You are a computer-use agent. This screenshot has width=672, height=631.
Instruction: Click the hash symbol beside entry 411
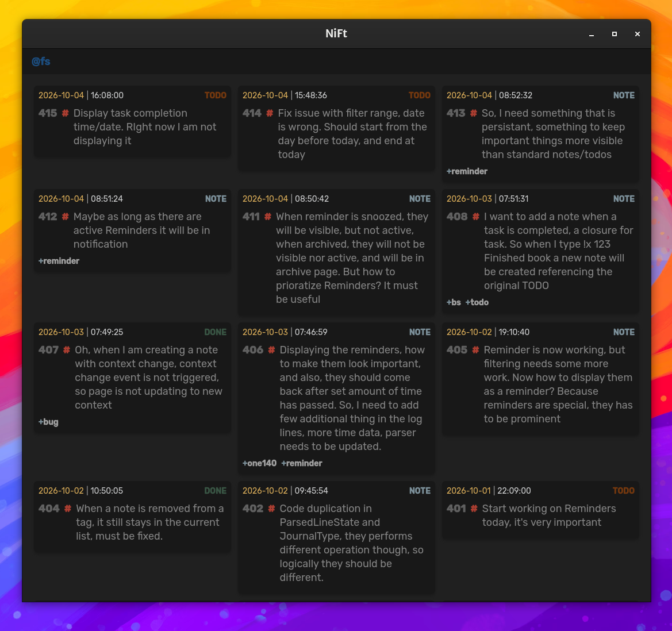pyautogui.click(x=268, y=217)
